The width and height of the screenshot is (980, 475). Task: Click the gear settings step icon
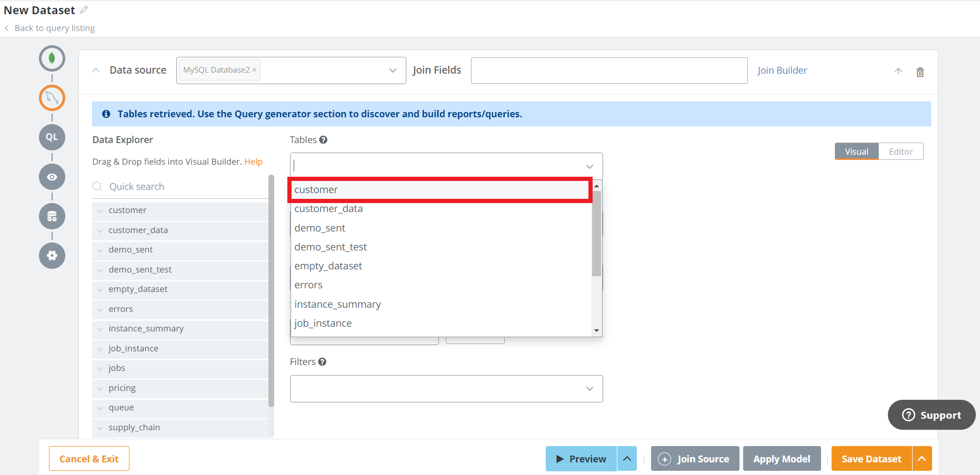tap(52, 256)
